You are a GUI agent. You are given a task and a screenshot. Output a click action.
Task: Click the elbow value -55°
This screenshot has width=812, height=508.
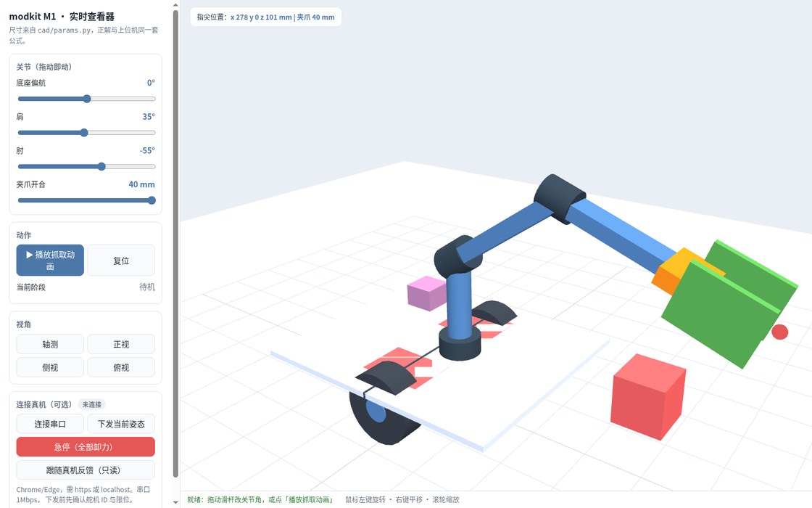point(147,150)
